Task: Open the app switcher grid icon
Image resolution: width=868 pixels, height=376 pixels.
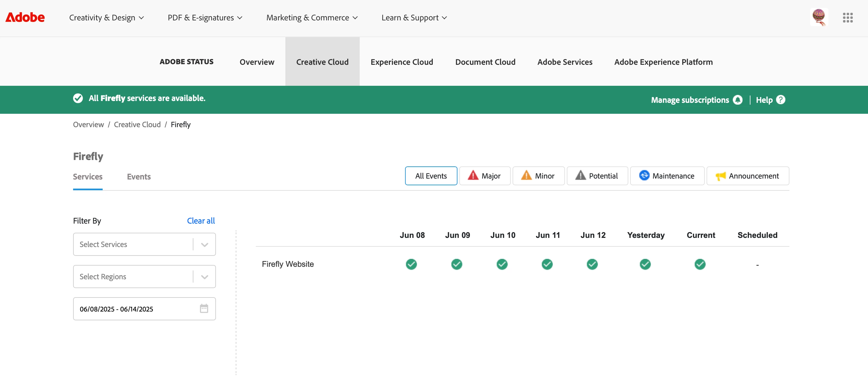Action: click(x=848, y=18)
